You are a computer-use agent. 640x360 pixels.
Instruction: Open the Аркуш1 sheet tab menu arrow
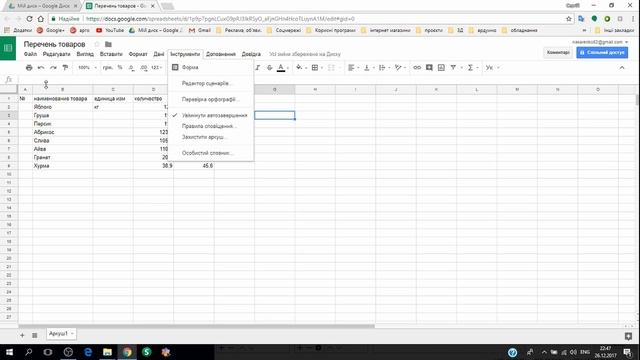[72, 333]
